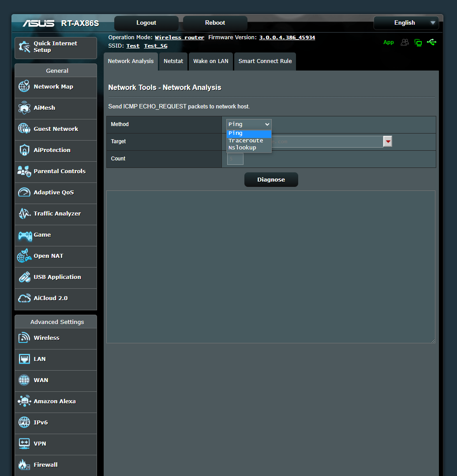Select Nslookup in the Method list

242,148
